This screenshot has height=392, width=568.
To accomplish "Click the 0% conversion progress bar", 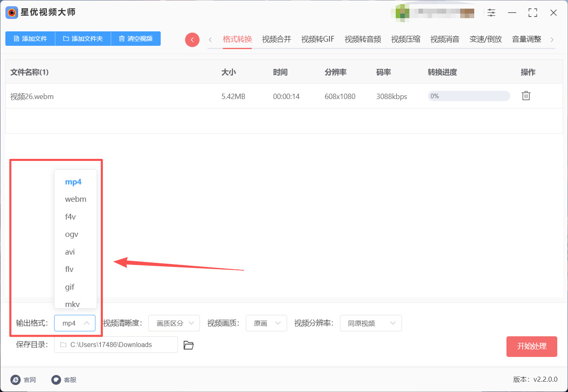I will 469,96.
